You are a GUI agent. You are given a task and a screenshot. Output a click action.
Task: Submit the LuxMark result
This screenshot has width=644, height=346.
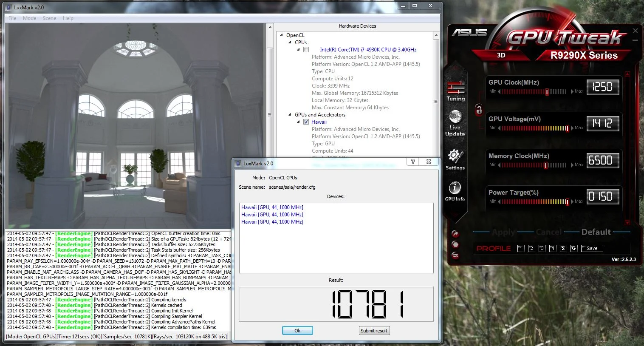(x=374, y=331)
